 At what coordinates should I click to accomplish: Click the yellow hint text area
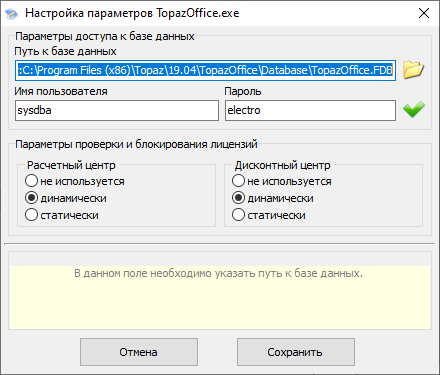(220, 297)
